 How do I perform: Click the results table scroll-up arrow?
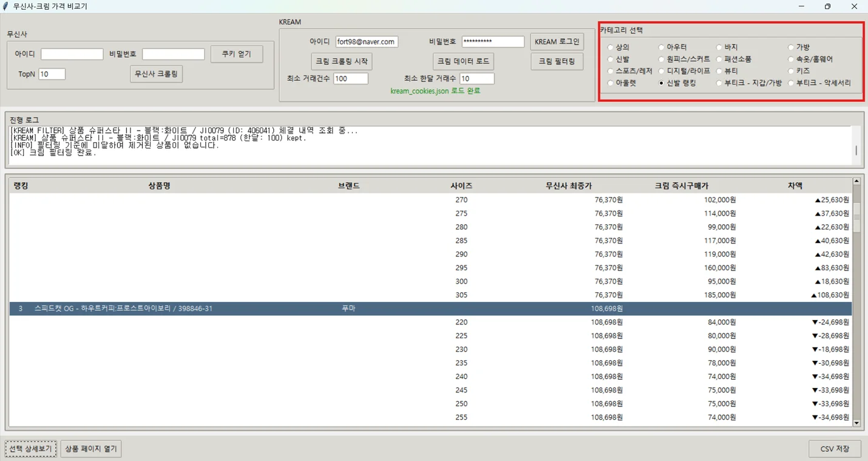click(856, 181)
